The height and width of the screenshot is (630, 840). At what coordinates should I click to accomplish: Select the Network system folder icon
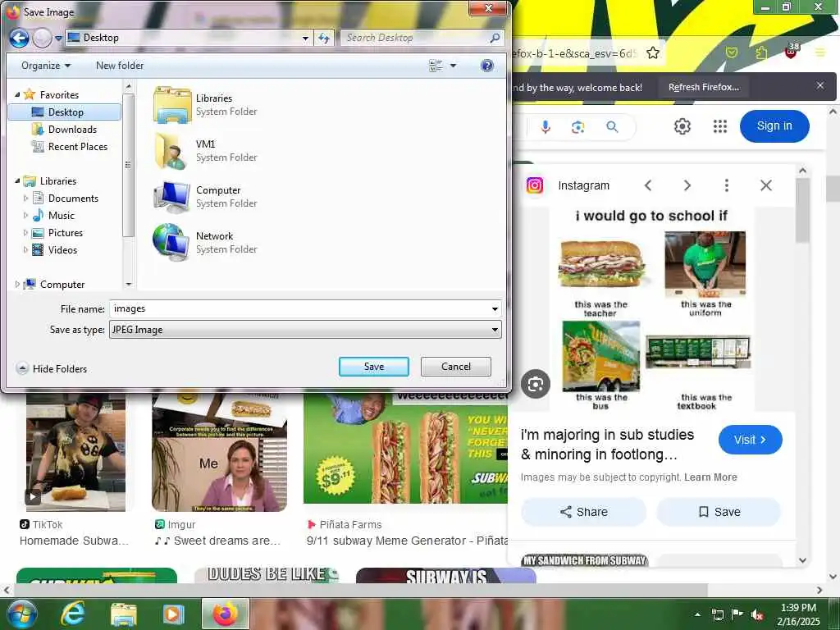[x=171, y=242]
